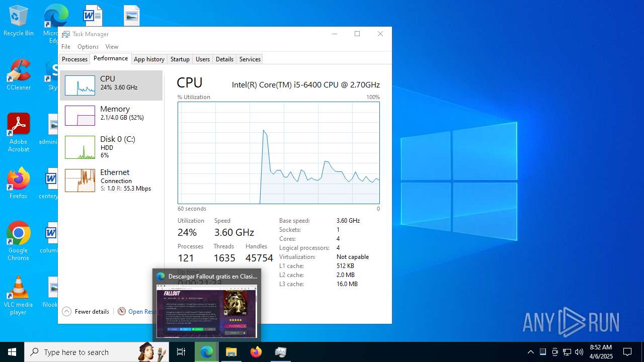Collapse with the Fewer details button
Image resolution: width=644 pixels, height=362 pixels.
click(86, 312)
